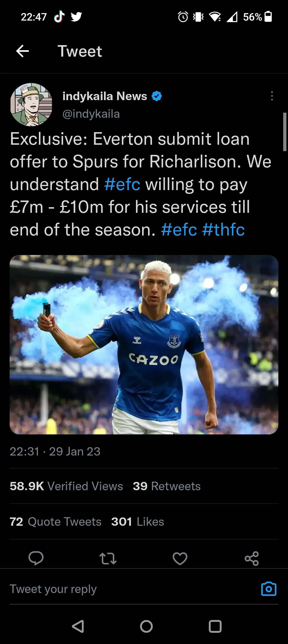Open the indykaila News profile avatar
Screen dimensions: 288x644
(31, 104)
